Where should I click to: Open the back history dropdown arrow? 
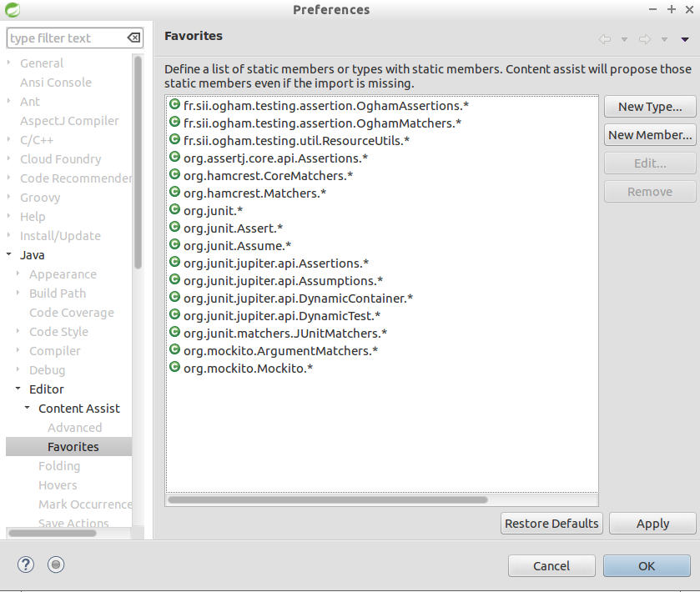pos(624,40)
